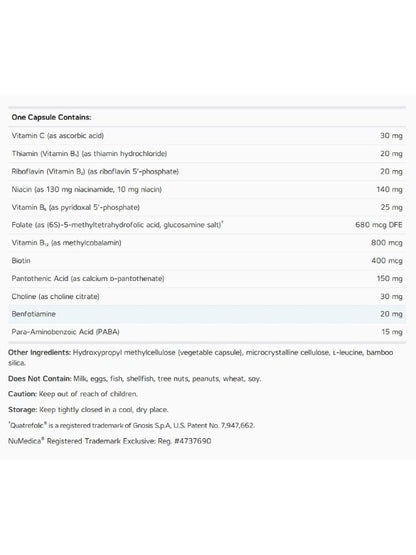
Task: Click the Biotin 400 mcg row
Action: pyautogui.click(x=207, y=261)
